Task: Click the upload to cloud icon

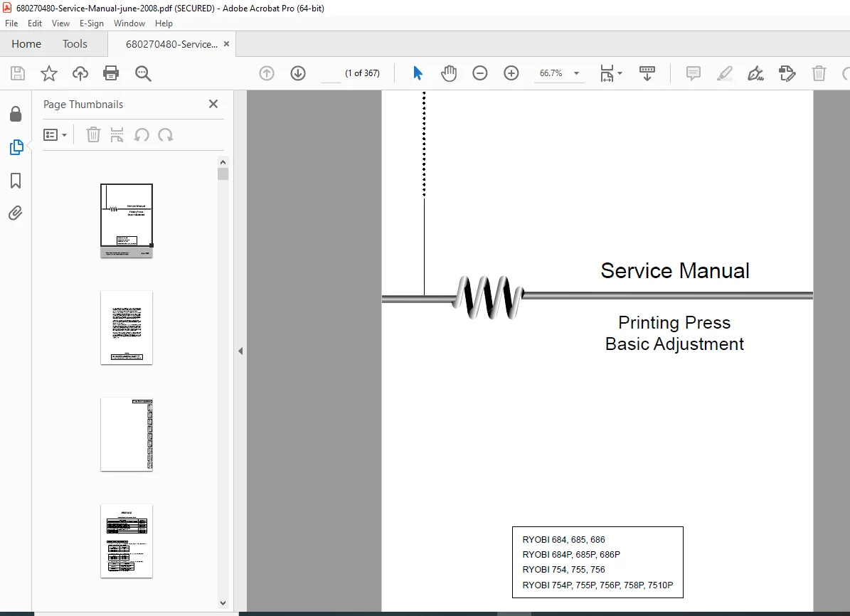Action: (x=80, y=73)
